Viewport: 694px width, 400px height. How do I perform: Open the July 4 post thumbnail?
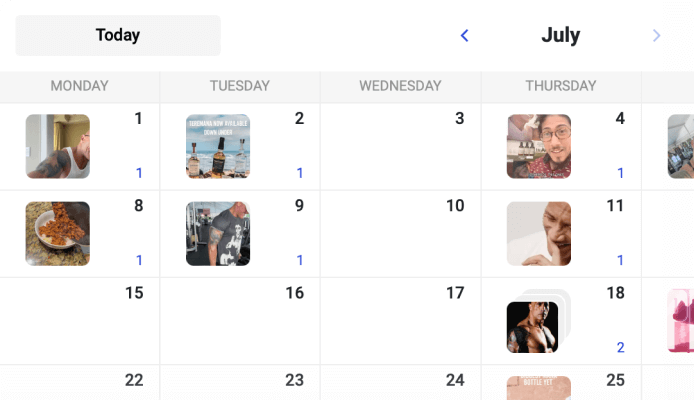539,146
